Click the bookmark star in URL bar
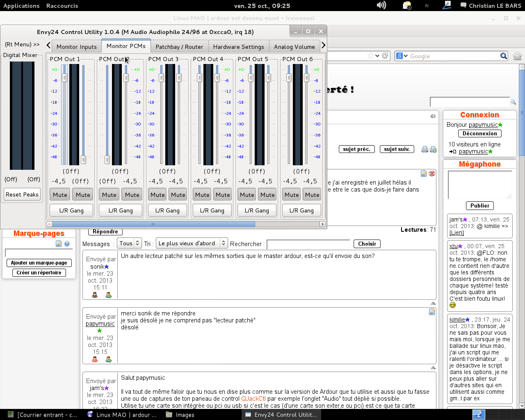 click(371, 56)
